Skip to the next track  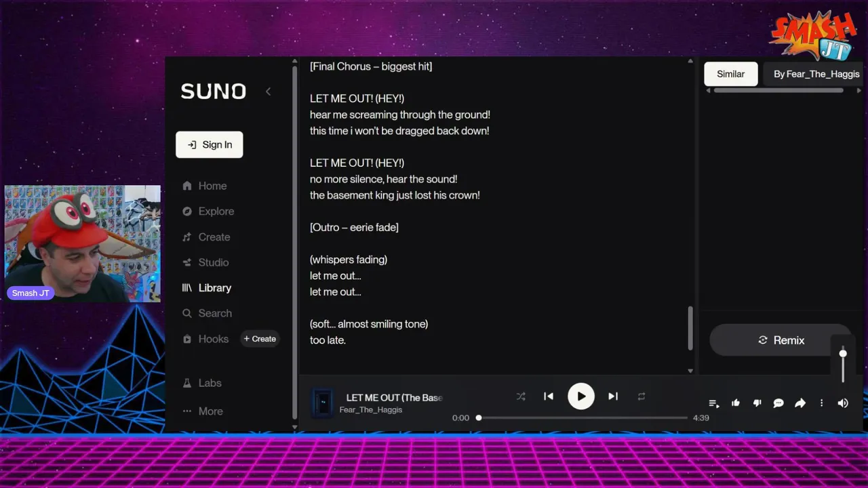click(x=613, y=396)
